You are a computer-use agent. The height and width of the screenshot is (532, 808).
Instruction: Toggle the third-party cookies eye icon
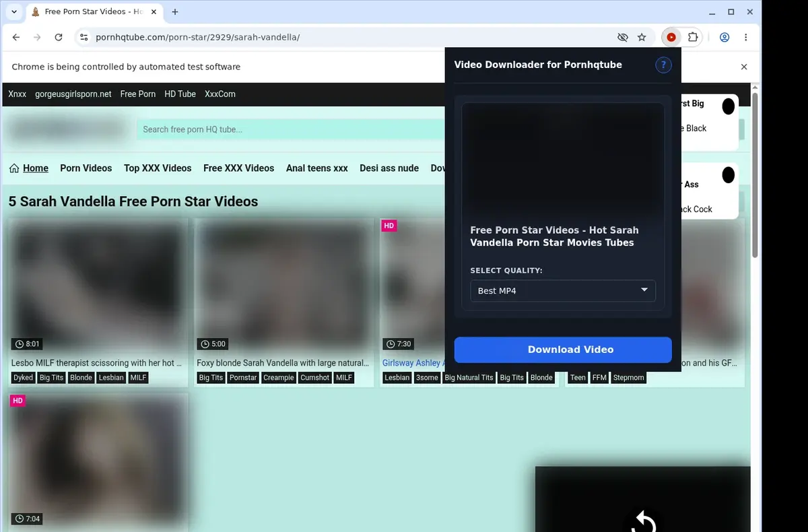(622, 37)
